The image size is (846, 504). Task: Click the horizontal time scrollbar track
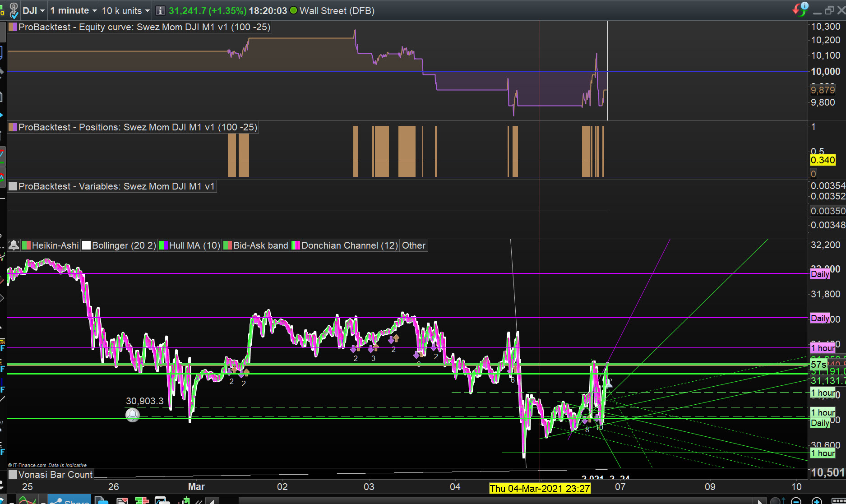coord(496,501)
